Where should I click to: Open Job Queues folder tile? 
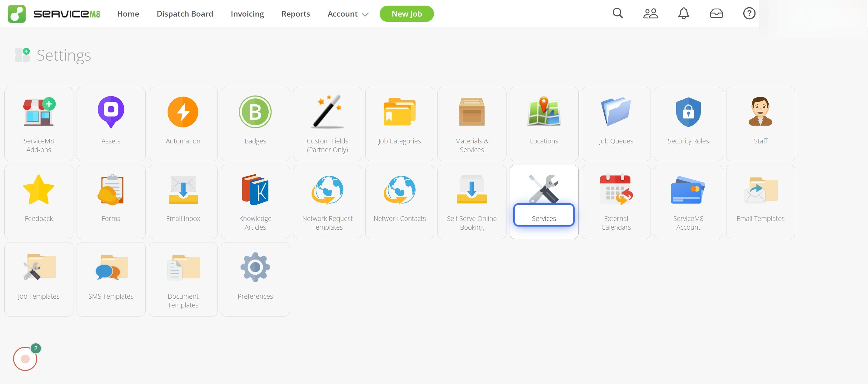(x=616, y=124)
